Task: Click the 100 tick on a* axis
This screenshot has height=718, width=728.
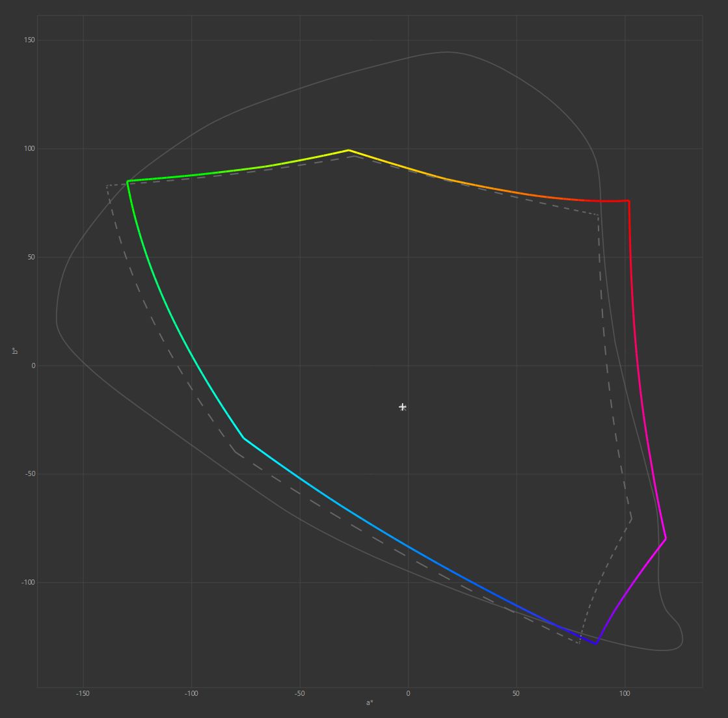Action: [x=625, y=693]
